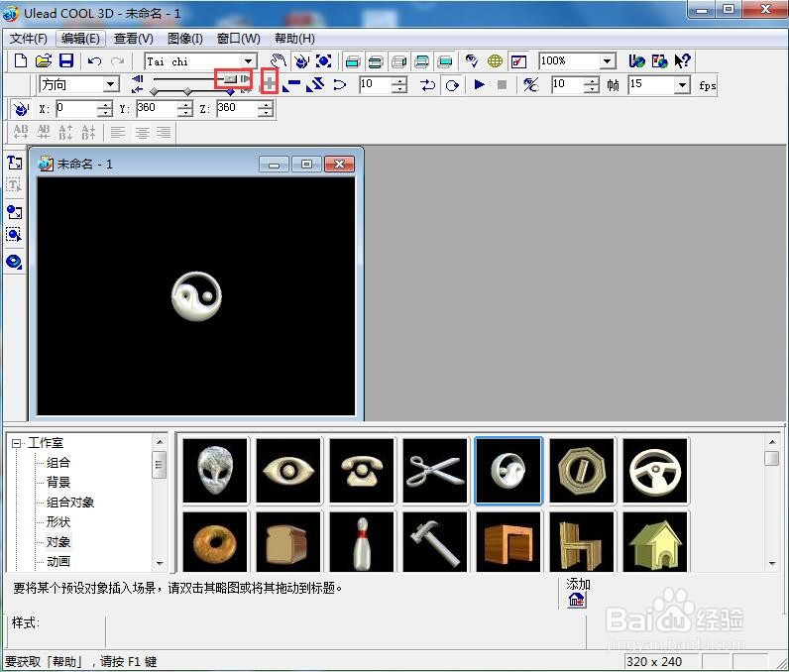789x672 pixels.
Task: Open the 帮助(H) menu
Action: (x=294, y=39)
